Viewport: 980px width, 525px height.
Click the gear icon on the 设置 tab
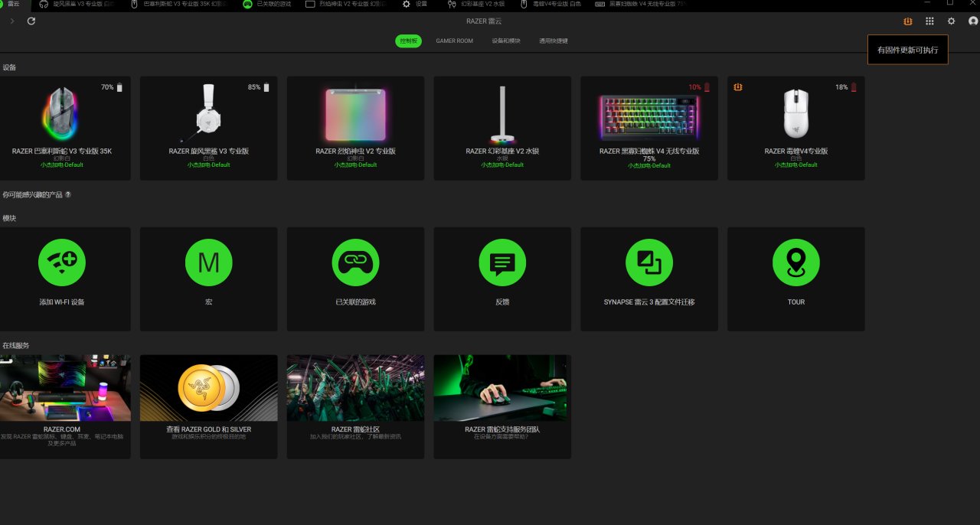407,4
